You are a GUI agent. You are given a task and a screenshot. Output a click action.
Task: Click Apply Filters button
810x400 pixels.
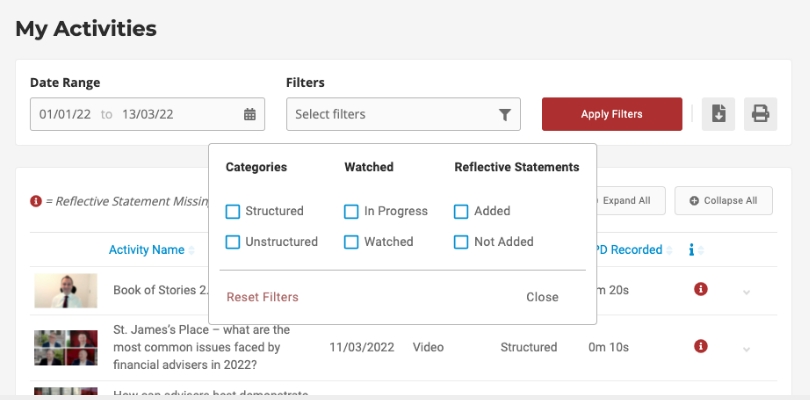612,114
